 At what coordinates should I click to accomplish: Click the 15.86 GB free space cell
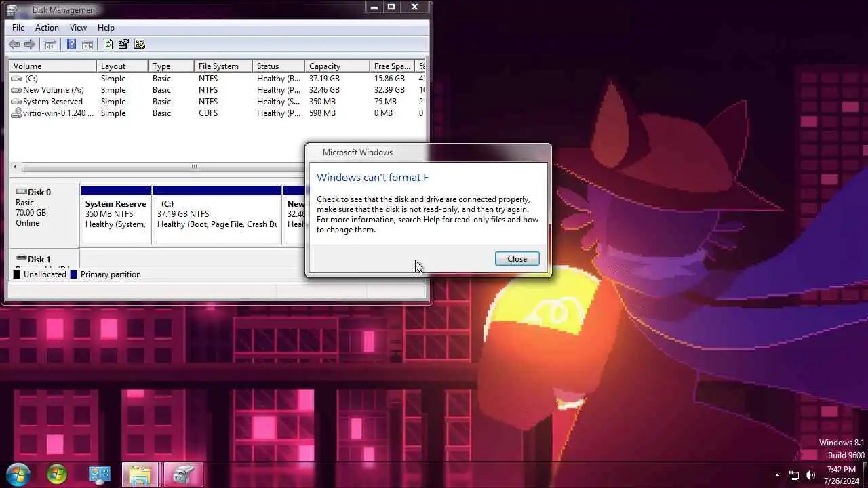pos(389,79)
